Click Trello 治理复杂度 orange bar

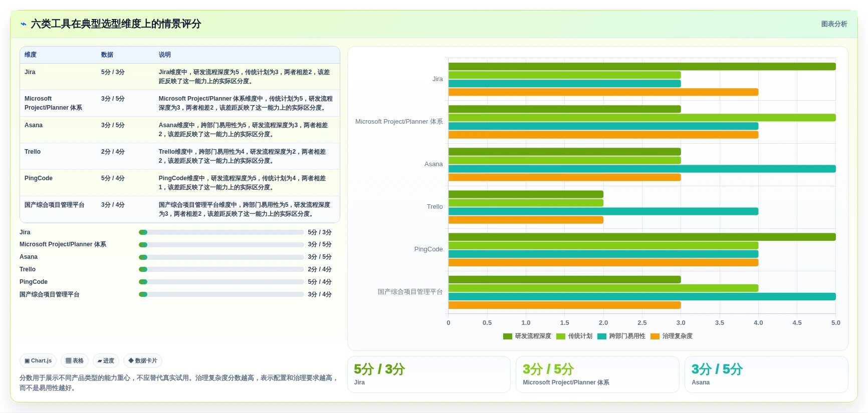526,220
